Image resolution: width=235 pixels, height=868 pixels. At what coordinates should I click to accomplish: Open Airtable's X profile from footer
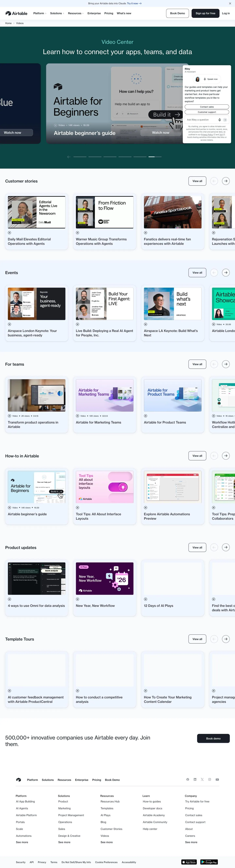pyautogui.click(x=202, y=779)
